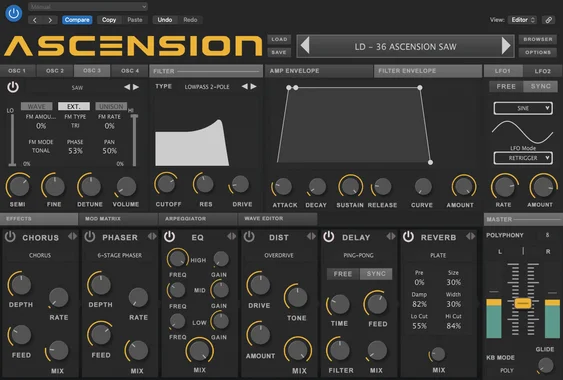Image resolution: width=563 pixels, height=380 pixels.
Task: Open the SINE LFO waveform dropdown
Action: coord(523,108)
